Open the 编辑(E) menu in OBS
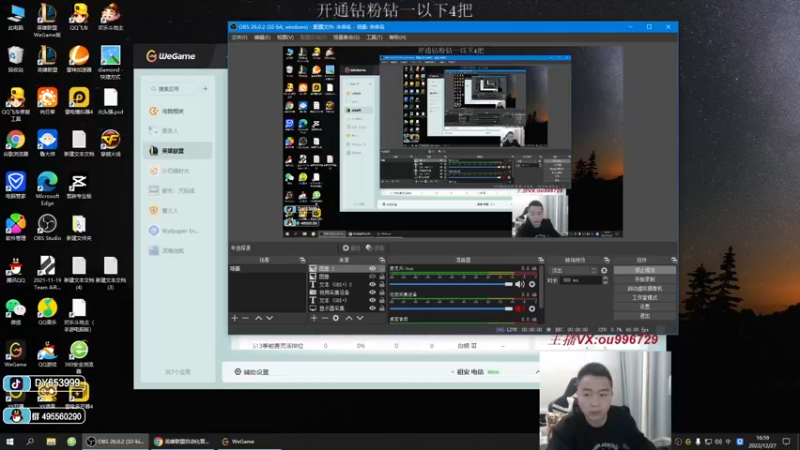Viewport: 800px width, 450px height. click(x=262, y=37)
